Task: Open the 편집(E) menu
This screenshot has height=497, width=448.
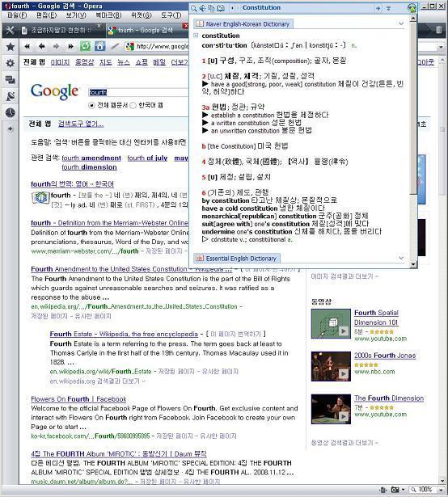Action: 46,15
